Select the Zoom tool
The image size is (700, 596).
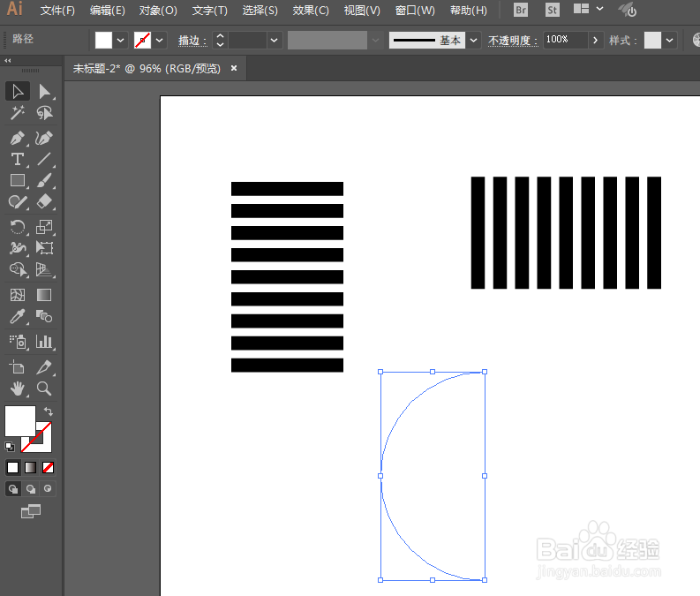44,389
